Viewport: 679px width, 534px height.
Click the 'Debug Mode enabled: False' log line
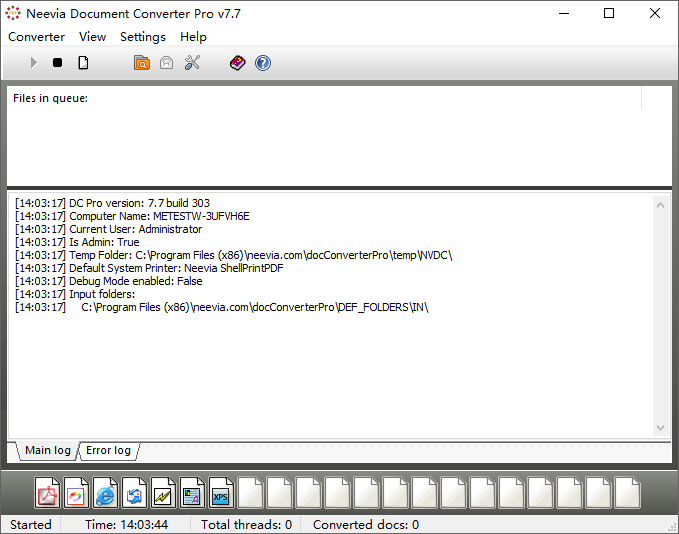tap(108, 281)
